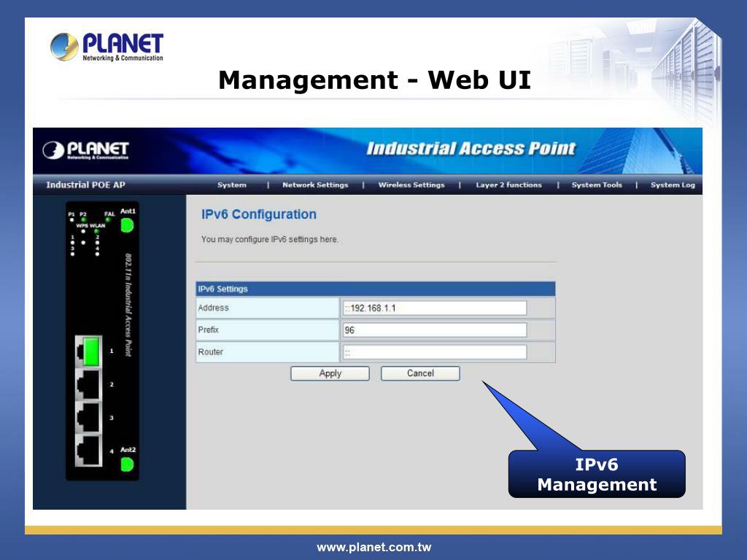747x560 pixels.
Task: Click the P2 power LED indicator
Action: (83, 219)
